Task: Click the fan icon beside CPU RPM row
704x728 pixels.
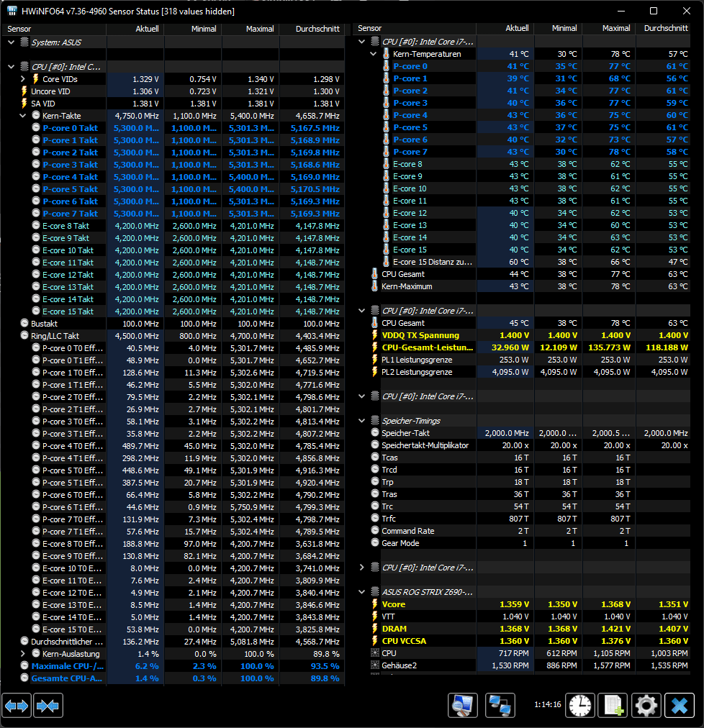Action: (375, 652)
